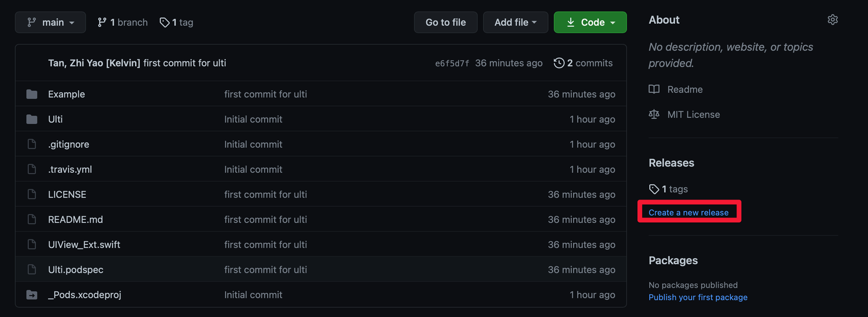
Task: Open commit hash e6f5d7f
Action: coord(452,63)
